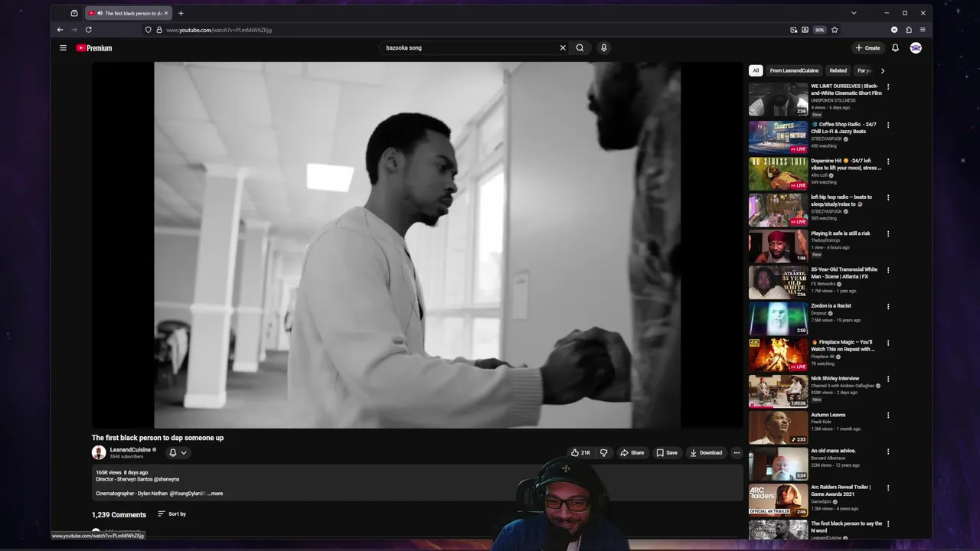Select 'Arc Raiders Reveal Trailer' title text
This screenshot has width=980, height=551.
coord(841,491)
